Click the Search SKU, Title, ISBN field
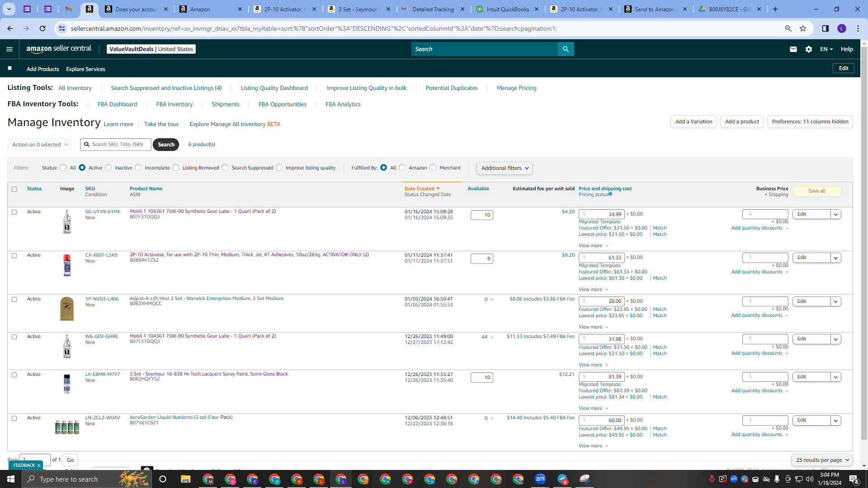This screenshot has height=488, width=868. point(116,145)
